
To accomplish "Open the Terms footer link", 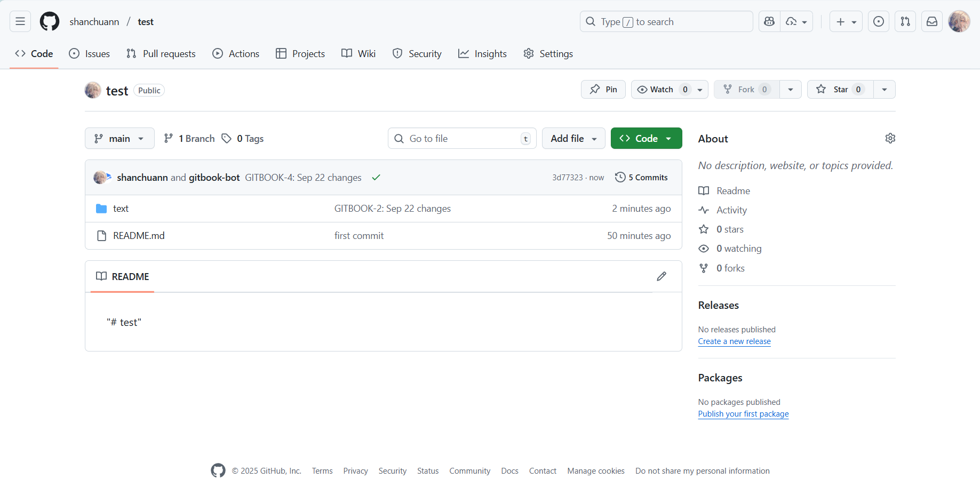I will tap(322, 471).
